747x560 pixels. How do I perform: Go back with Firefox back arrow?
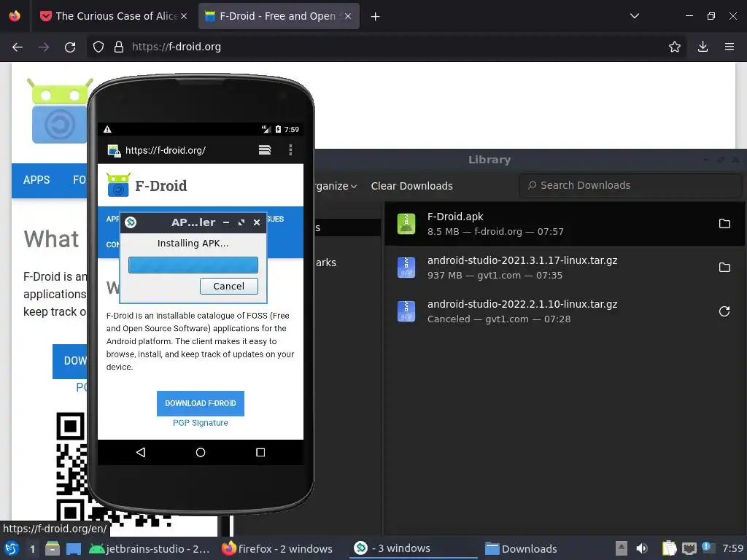click(18, 47)
